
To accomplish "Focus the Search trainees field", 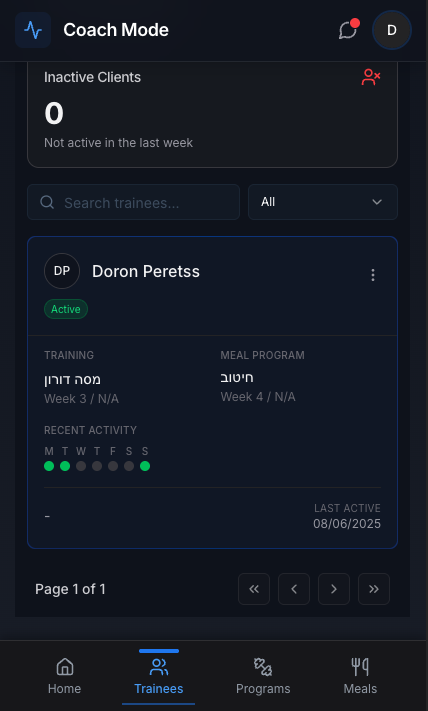I will click(x=133, y=202).
